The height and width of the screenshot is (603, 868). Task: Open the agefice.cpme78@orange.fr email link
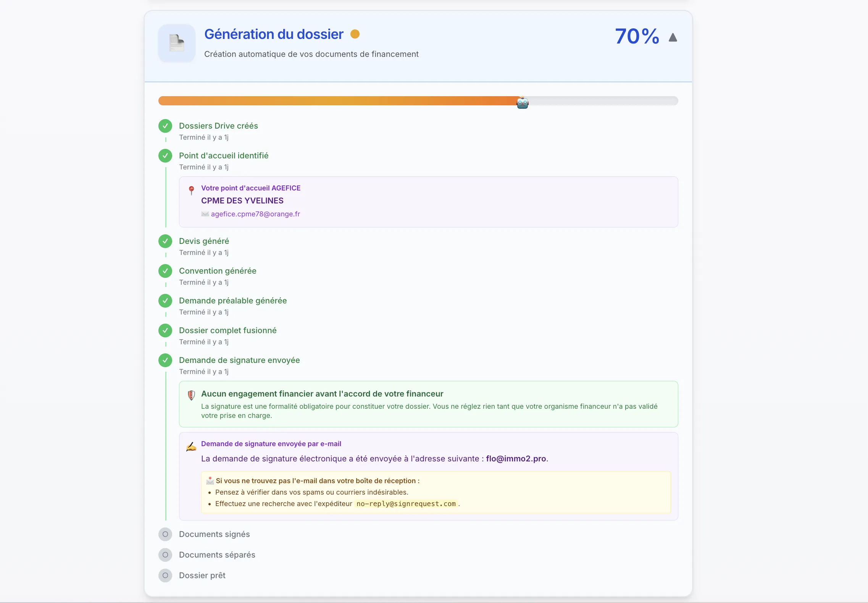(255, 214)
